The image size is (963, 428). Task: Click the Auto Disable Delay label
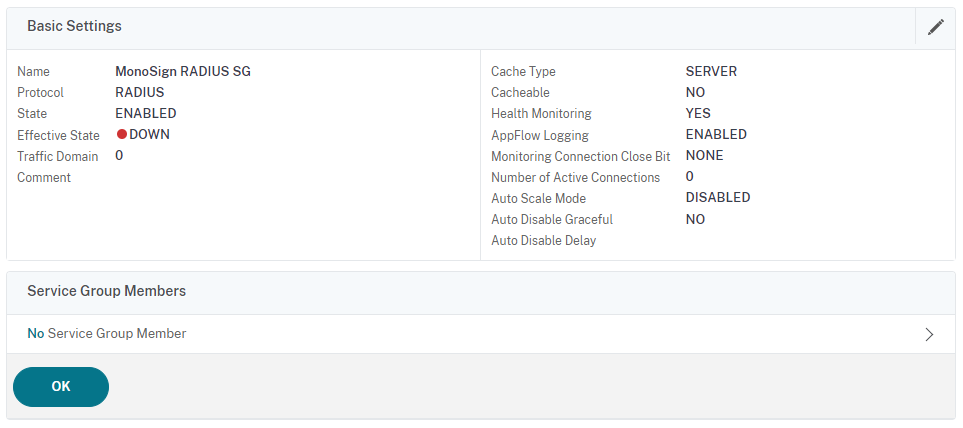tap(544, 241)
